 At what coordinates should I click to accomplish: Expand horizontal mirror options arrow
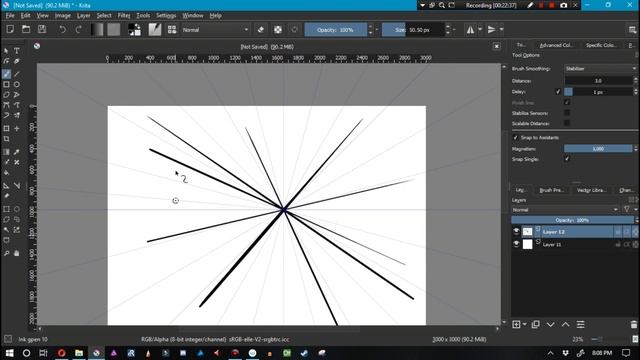(480, 29)
